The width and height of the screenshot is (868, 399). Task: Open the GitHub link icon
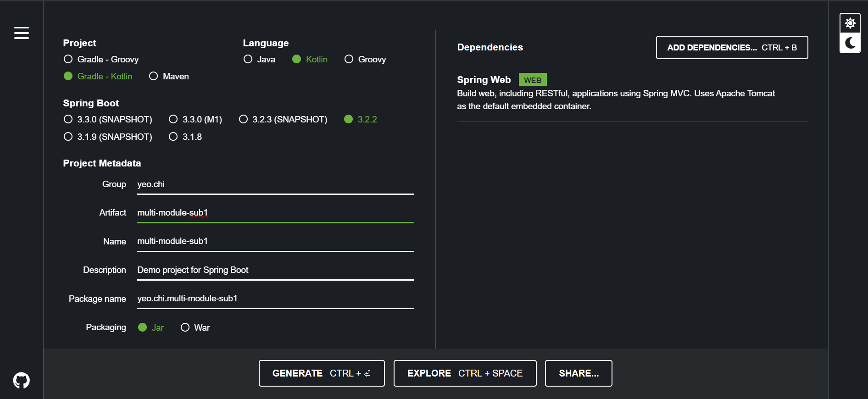22,380
